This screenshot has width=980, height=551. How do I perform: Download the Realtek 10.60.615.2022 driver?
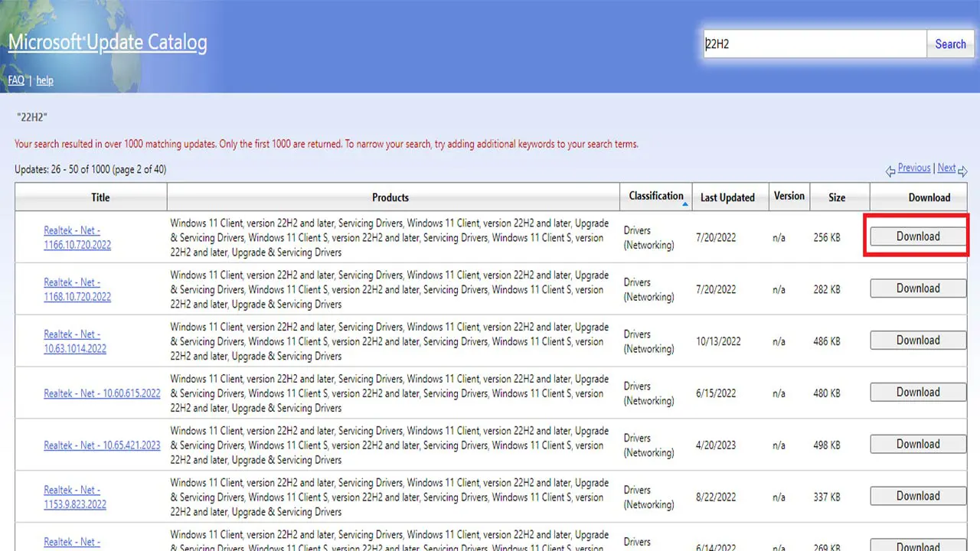coord(917,393)
